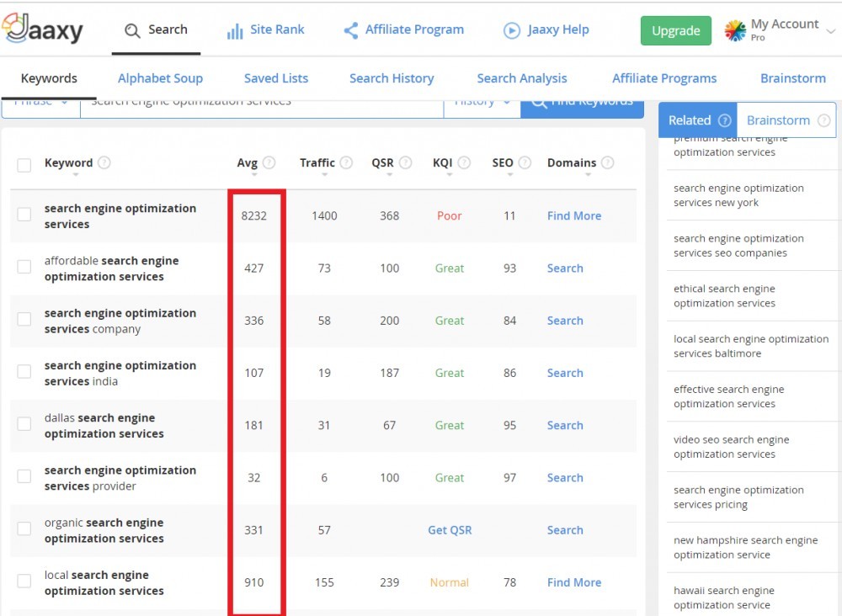Image resolution: width=842 pixels, height=616 pixels.
Task: Click Search domains for services company row
Action: pyautogui.click(x=565, y=321)
